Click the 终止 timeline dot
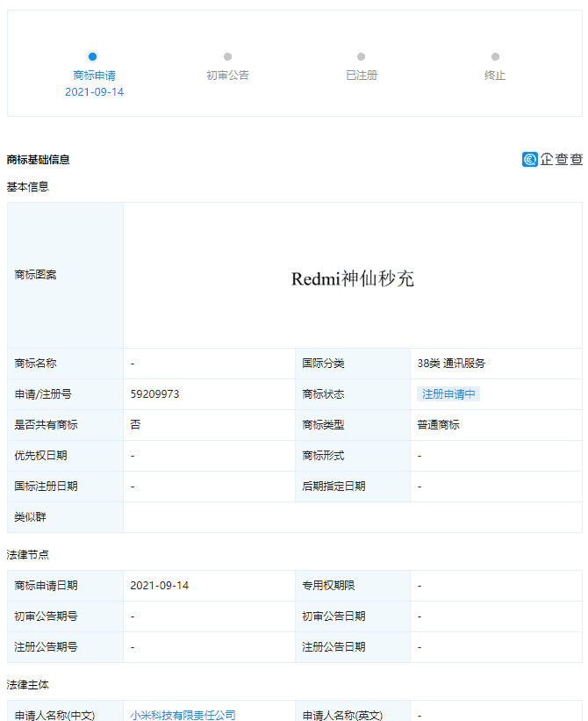Image resolution: width=588 pixels, height=721 pixels. (x=495, y=56)
